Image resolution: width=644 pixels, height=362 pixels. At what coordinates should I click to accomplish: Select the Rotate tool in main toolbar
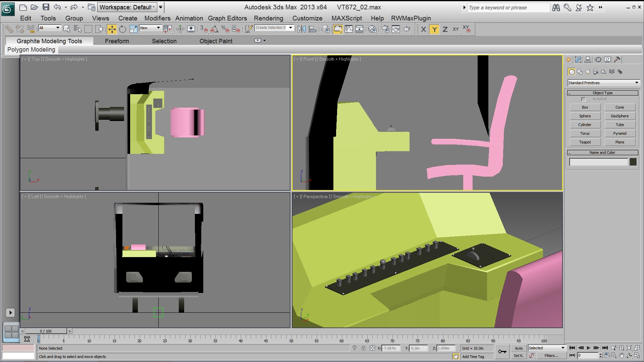122,29
